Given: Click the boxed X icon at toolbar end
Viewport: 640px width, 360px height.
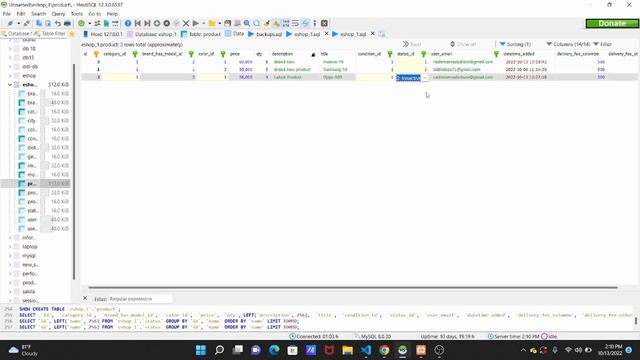Looking at the screenshot, I should (x=324, y=24).
